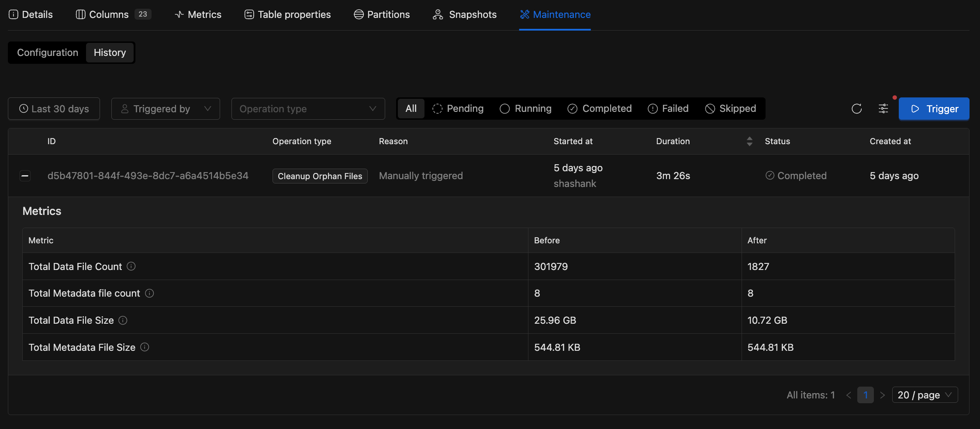Screen dimensions: 980x429
Task: Click the person icon in Triggered by filter
Action: coord(125,109)
